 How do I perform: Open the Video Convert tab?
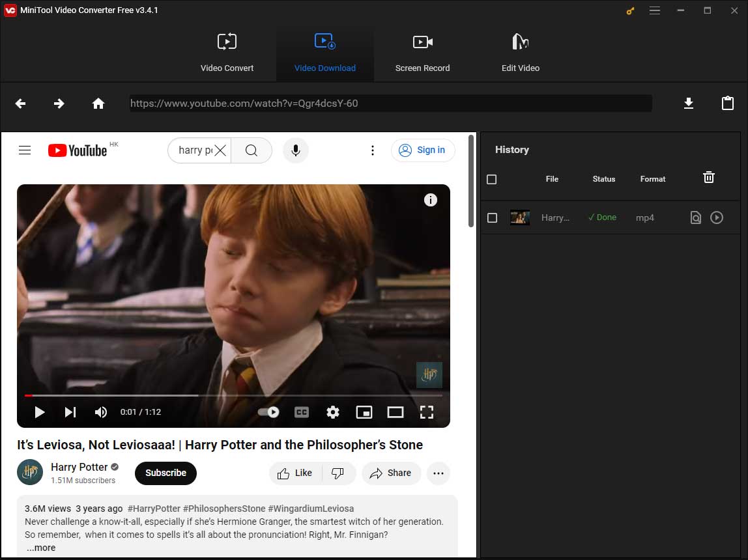(227, 53)
